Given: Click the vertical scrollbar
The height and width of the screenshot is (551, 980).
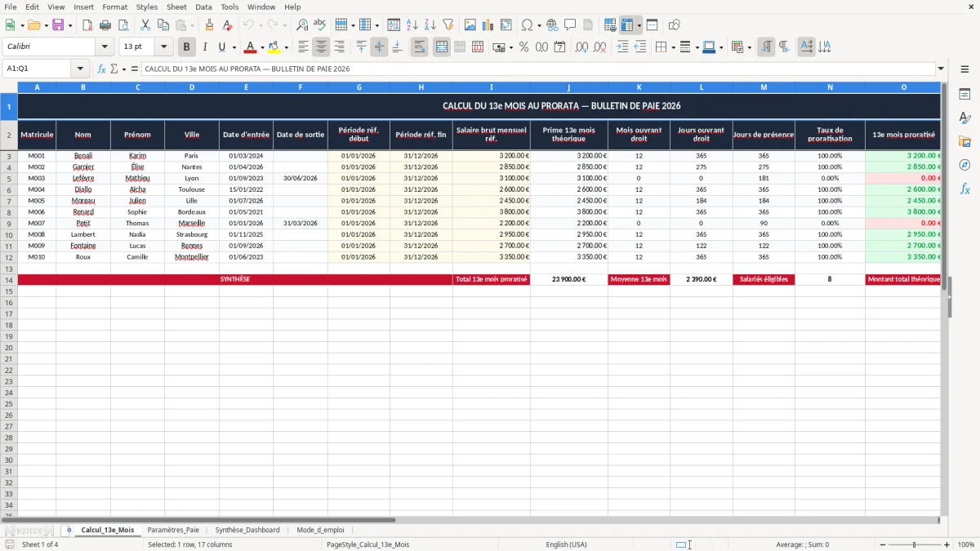Looking at the screenshot, I should (x=942, y=298).
